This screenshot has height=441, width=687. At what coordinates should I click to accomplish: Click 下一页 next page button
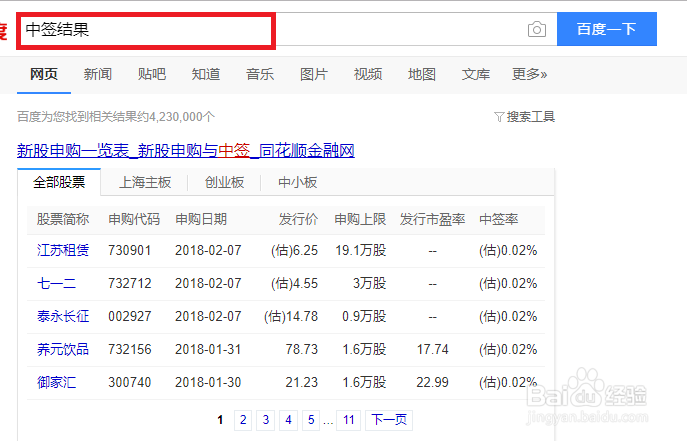[389, 420]
